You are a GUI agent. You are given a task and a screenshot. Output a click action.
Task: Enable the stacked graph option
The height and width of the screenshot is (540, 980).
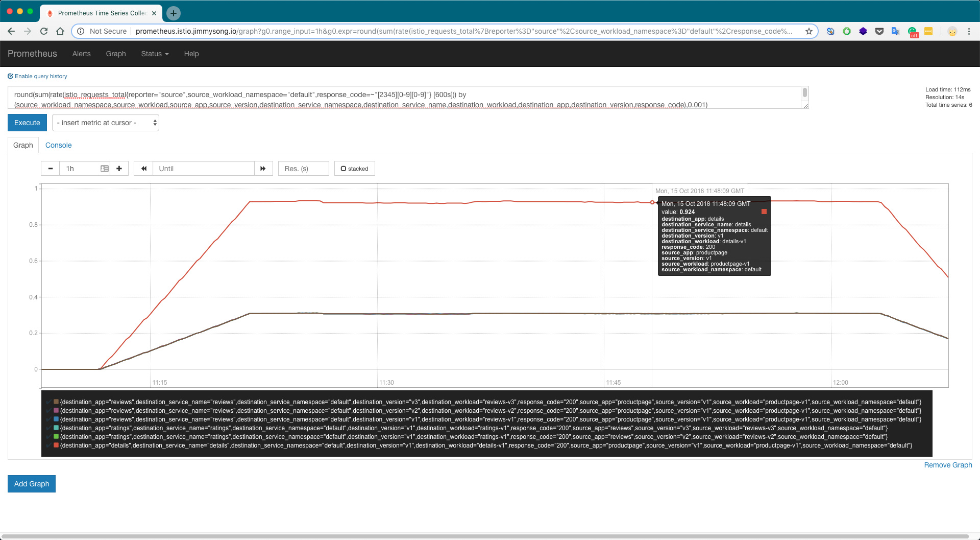pos(354,169)
